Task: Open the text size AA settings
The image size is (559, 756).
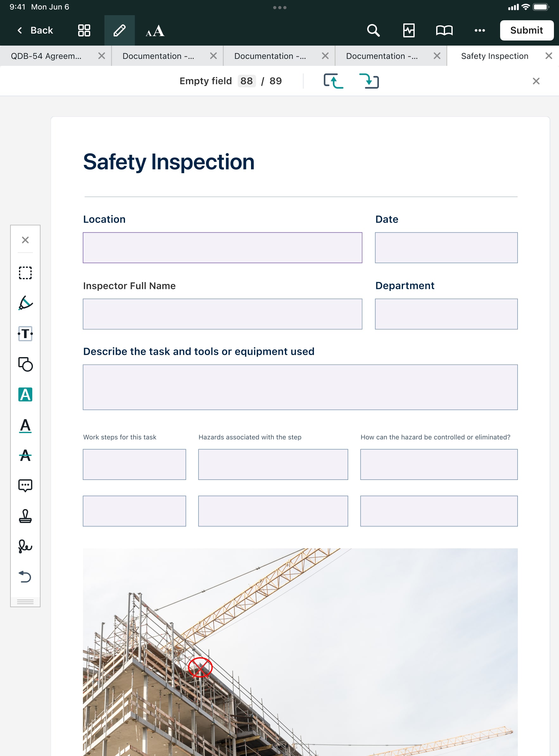Action: [155, 30]
